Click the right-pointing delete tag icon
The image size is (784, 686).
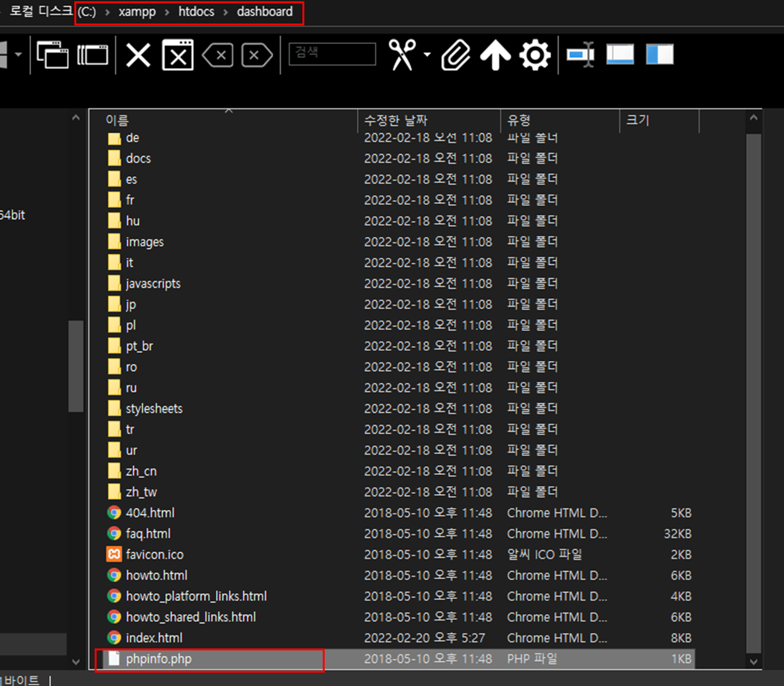tap(257, 55)
